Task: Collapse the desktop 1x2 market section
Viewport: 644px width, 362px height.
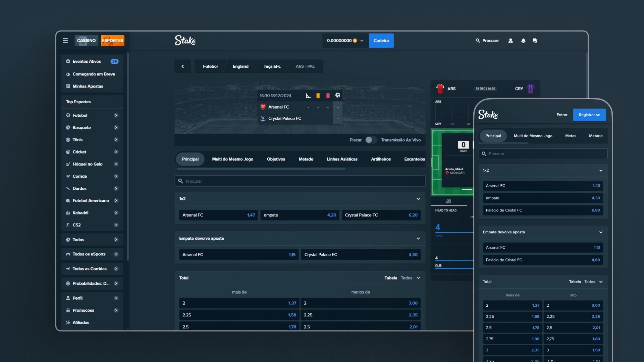Action: [418, 199]
